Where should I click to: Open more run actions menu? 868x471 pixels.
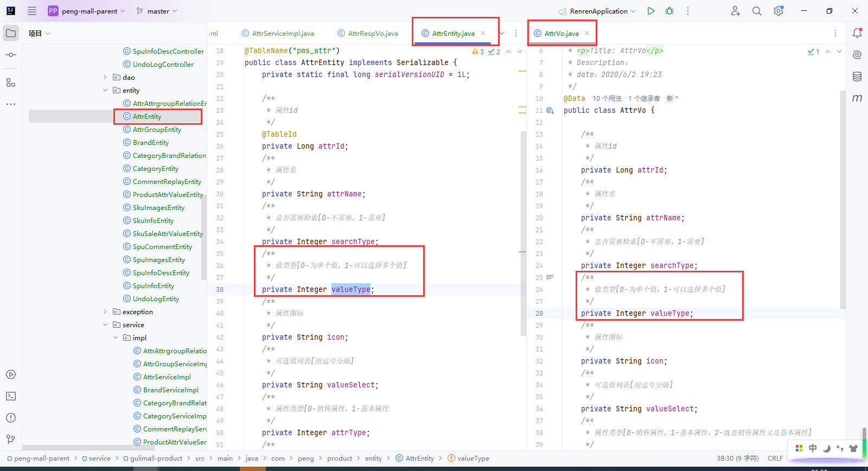point(688,11)
